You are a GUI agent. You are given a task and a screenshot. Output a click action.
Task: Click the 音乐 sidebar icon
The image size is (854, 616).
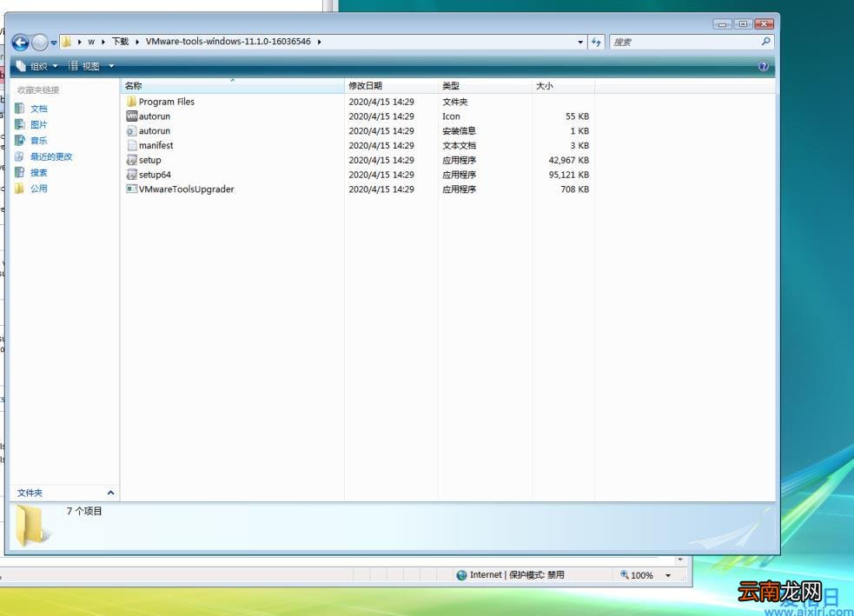point(20,141)
